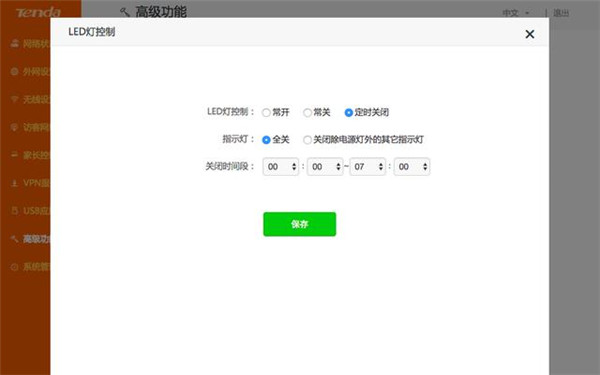Click the 关闭时间段 label

tap(230, 166)
